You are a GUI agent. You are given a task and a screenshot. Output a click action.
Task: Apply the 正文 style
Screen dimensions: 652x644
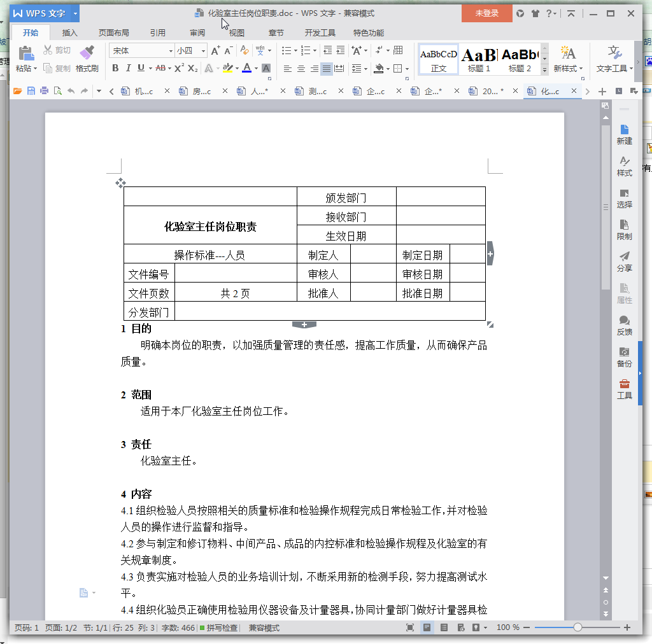[438, 59]
